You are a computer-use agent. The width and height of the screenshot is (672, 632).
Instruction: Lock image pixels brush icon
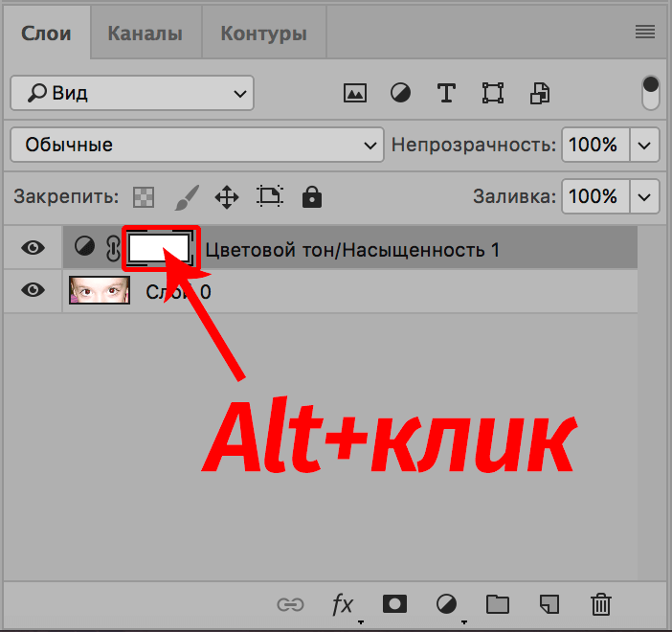tap(186, 197)
